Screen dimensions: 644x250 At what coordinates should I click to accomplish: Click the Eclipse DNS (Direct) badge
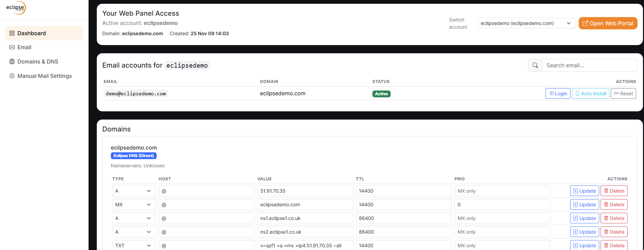coord(133,156)
